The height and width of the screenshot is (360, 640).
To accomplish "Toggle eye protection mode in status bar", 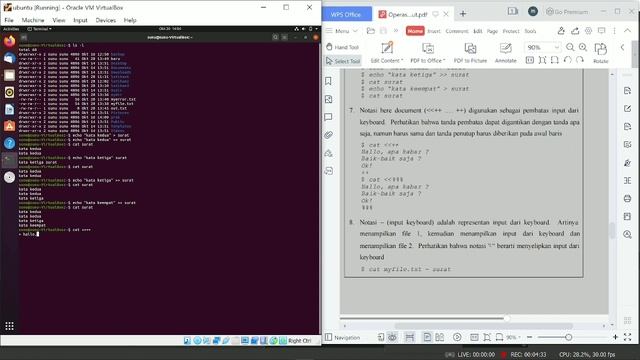I will pos(392,337).
